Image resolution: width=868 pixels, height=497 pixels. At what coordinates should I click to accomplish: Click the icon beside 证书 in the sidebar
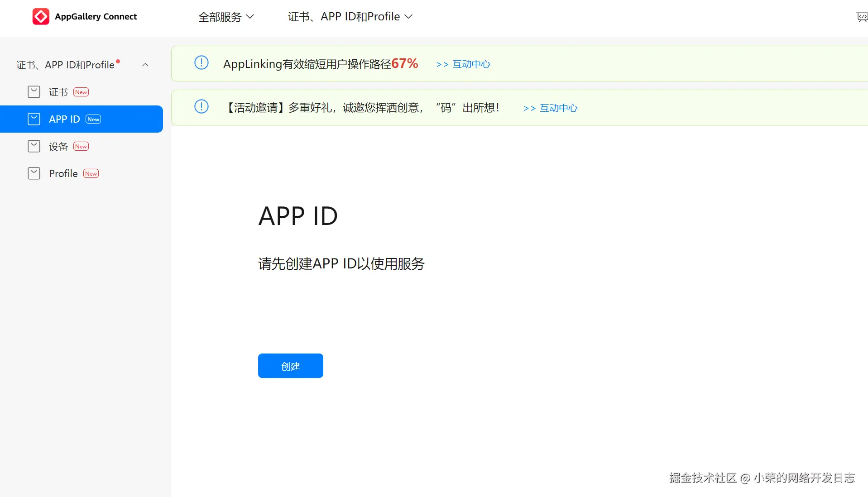coord(34,92)
